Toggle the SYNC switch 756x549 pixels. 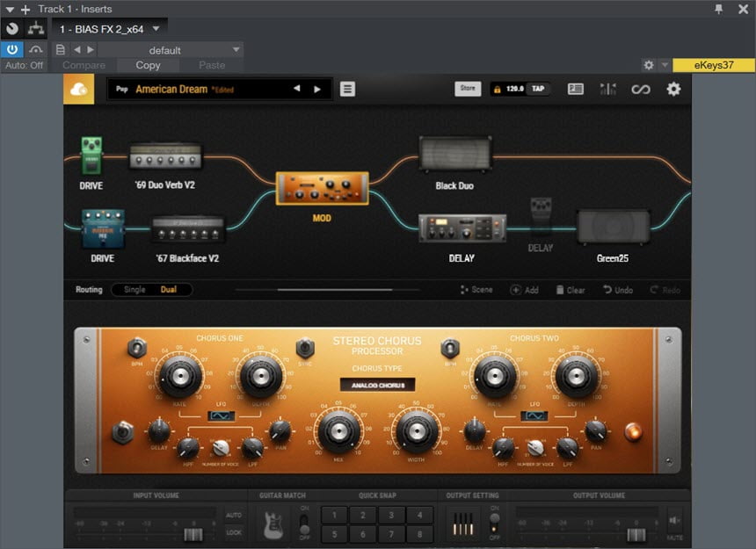point(305,348)
